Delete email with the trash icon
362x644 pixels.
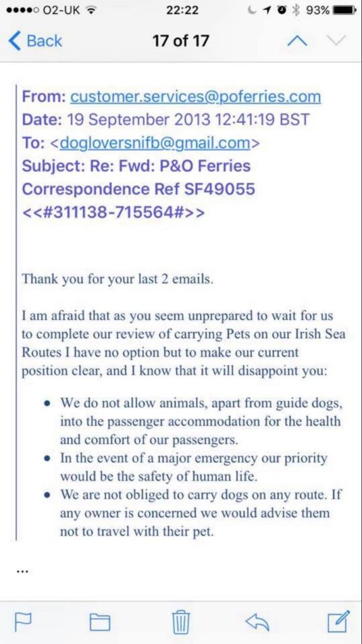pos(180,621)
